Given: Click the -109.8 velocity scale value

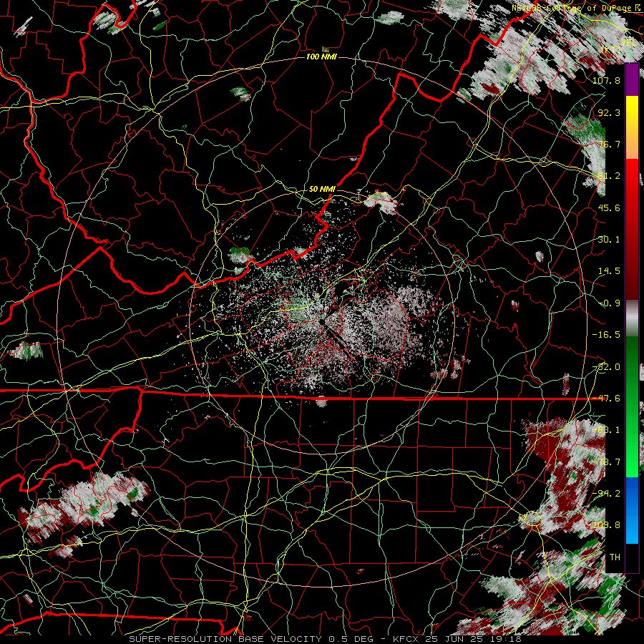Looking at the screenshot, I should [604, 525].
